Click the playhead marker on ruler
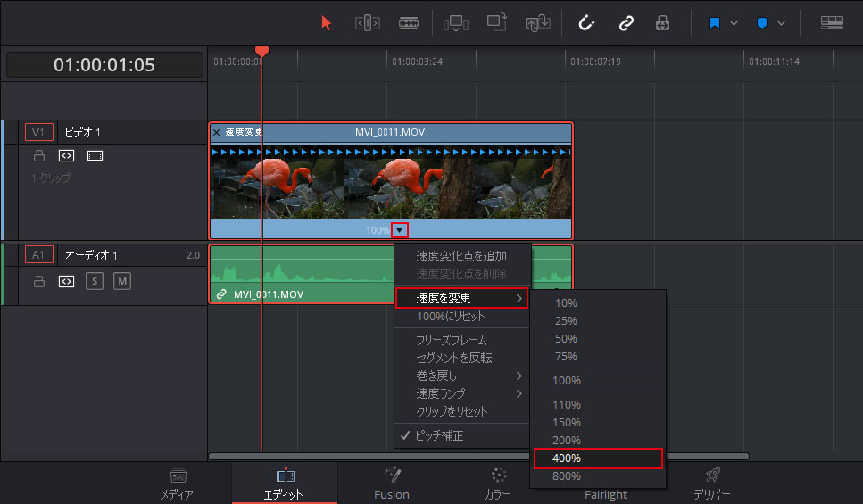The width and height of the screenshot is (863, 504). click(x=262, y=52)
